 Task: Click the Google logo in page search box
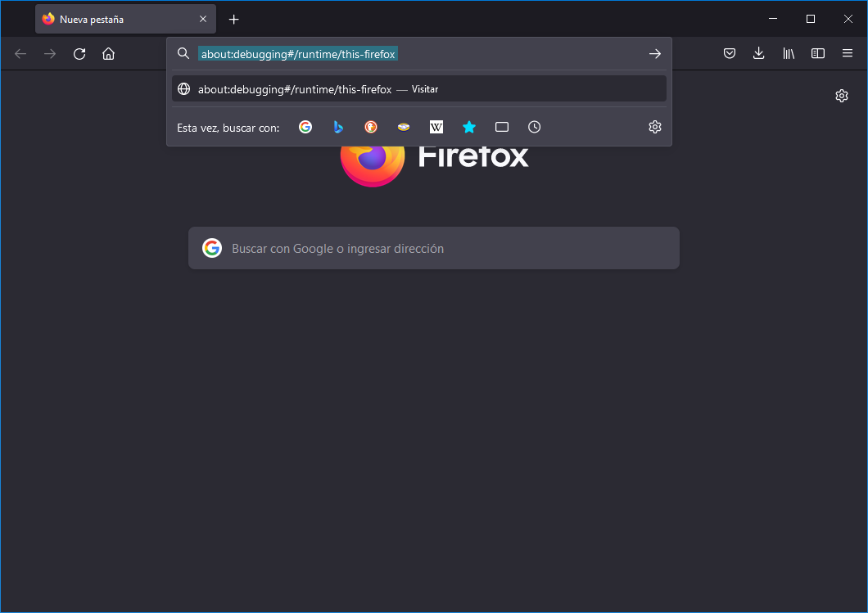pos(212,249)
